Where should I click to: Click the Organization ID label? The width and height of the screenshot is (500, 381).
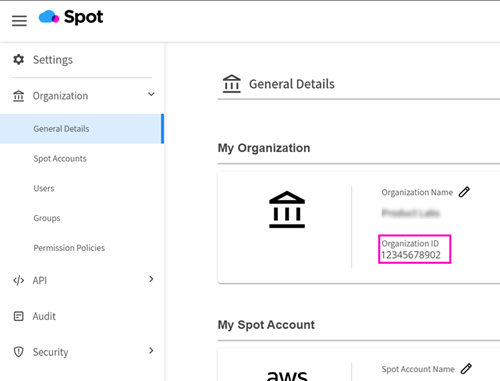tap(410, 244)
